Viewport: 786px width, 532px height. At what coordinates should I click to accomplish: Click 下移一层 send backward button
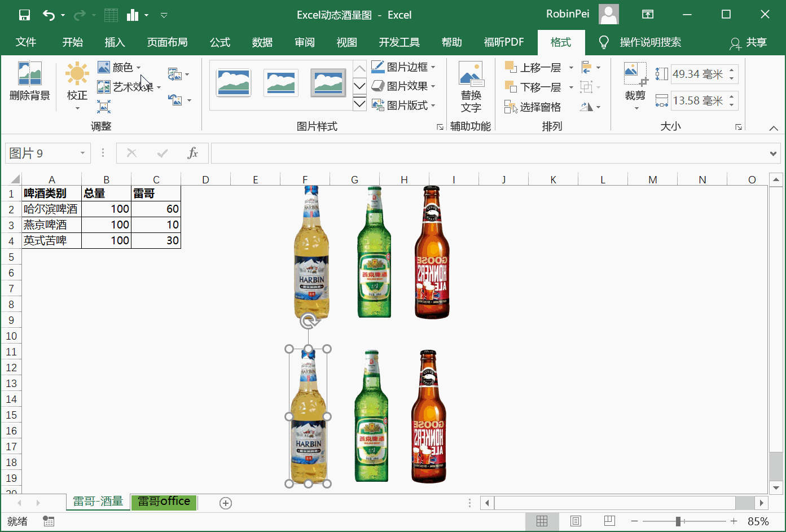533,87
